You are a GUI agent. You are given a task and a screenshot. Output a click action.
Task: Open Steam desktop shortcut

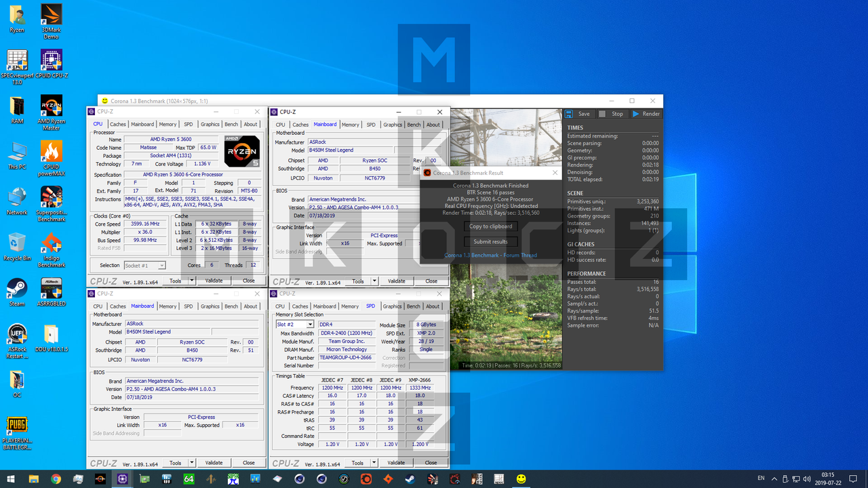pos(17,293)
